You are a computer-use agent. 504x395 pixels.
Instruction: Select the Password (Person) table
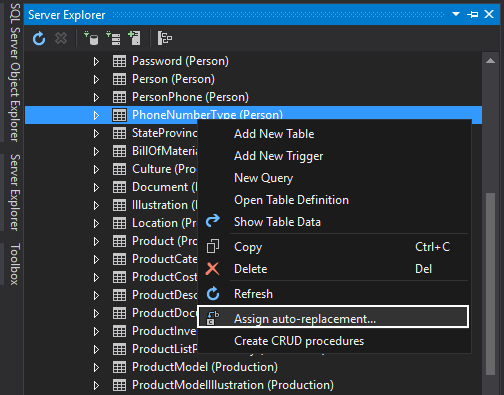click(x=180, y=61)
